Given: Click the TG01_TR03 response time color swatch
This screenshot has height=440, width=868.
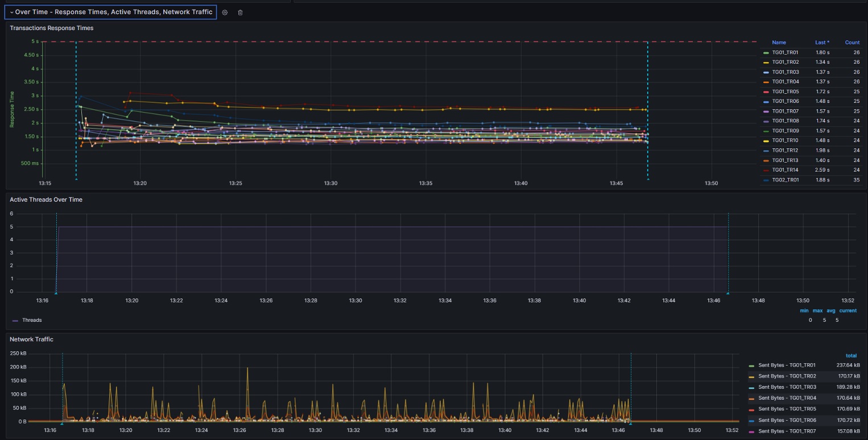Looking at the screenshot, I should pyautogui.click(x=766, y=72).
